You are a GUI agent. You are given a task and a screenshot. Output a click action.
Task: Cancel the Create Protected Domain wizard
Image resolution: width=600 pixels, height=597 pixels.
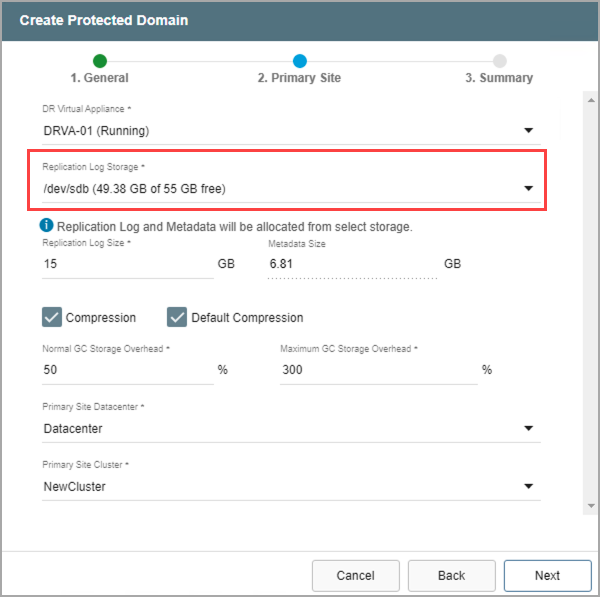[355, 575]
